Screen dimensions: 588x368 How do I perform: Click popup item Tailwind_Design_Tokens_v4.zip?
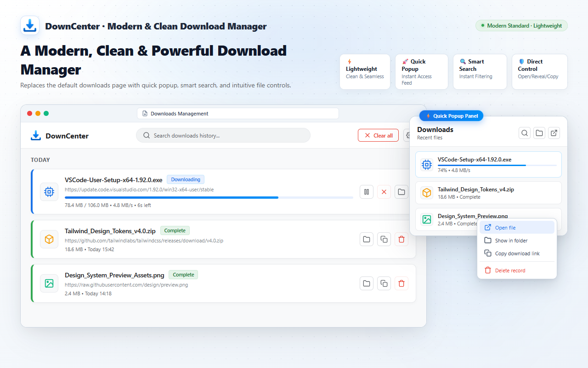click(488, 193)
